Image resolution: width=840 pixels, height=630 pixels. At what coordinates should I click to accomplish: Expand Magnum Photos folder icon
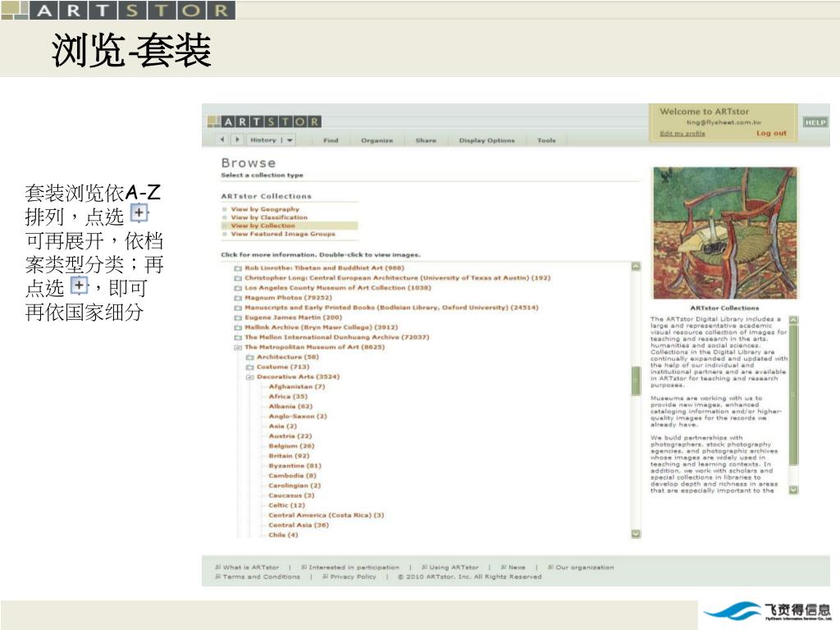238,299
